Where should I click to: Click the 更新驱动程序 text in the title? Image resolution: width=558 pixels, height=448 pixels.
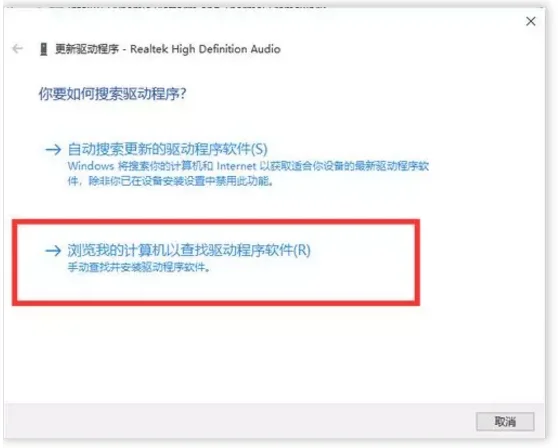click(86, 49)
